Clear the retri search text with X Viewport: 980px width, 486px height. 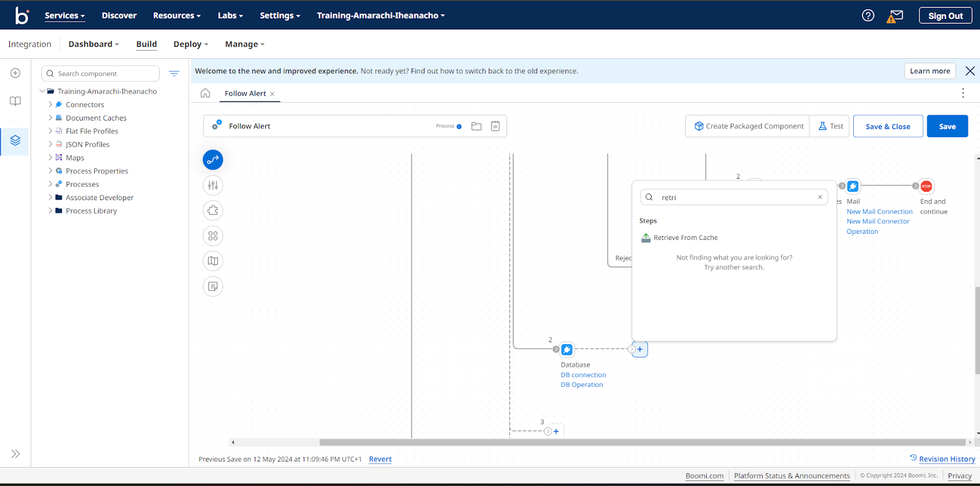pos(820,197)
